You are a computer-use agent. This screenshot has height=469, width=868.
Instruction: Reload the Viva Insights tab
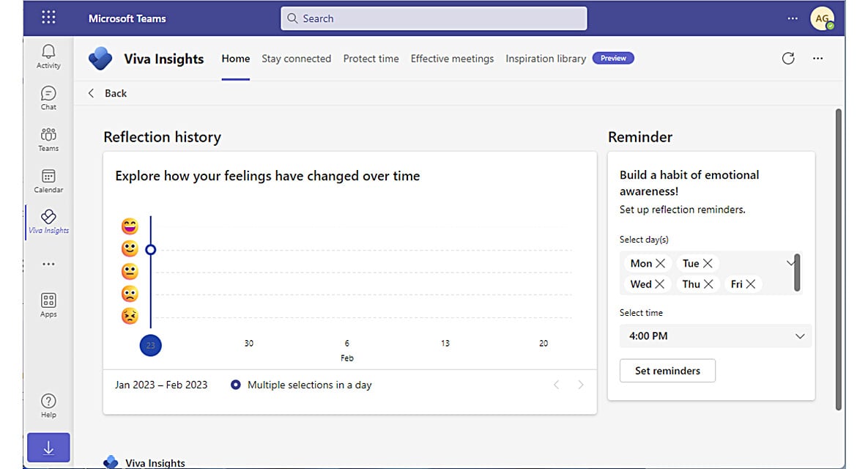pyautogui.click(x=788, y=58)
